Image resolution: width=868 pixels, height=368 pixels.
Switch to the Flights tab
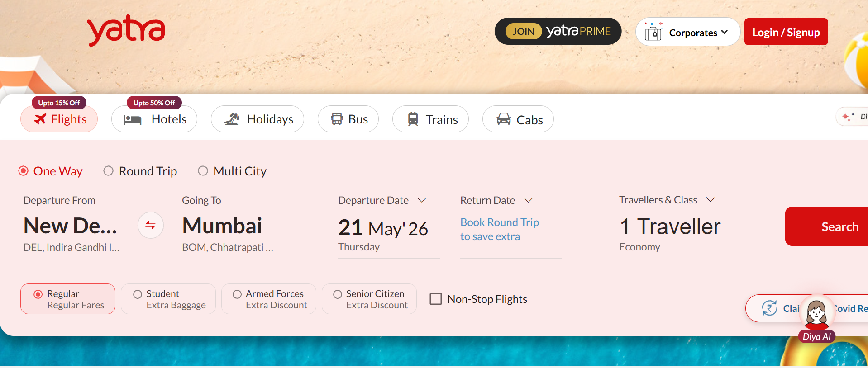tap(59, 119)
